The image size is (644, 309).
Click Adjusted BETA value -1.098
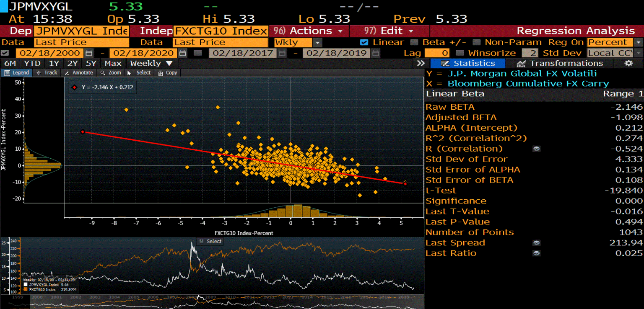click(x=626, y=117)
